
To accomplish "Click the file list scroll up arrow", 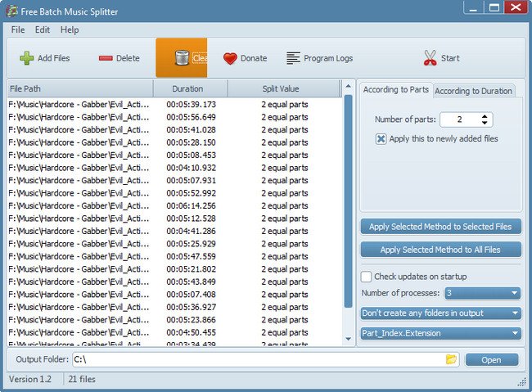I will [x=348, y=86].
